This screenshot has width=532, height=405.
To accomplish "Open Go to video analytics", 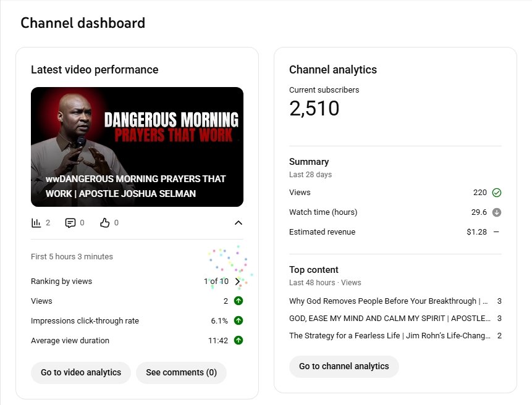I will click(x=81, y=373).
